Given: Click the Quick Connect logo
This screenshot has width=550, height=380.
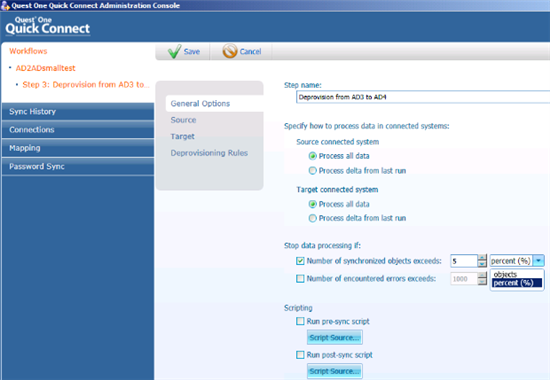Looking at the screenshot, I should (47, 26).
